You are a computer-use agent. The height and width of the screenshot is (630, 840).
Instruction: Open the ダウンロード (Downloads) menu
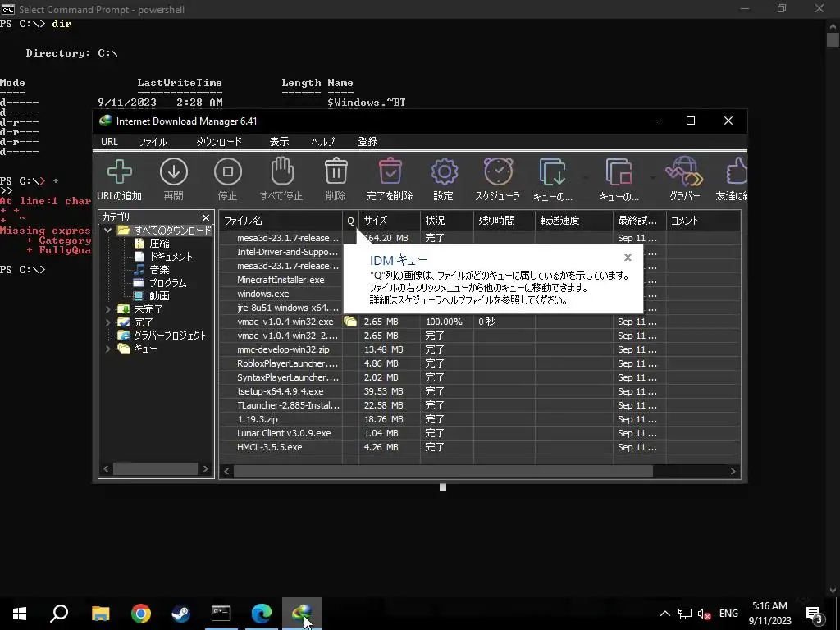point(218,141)
